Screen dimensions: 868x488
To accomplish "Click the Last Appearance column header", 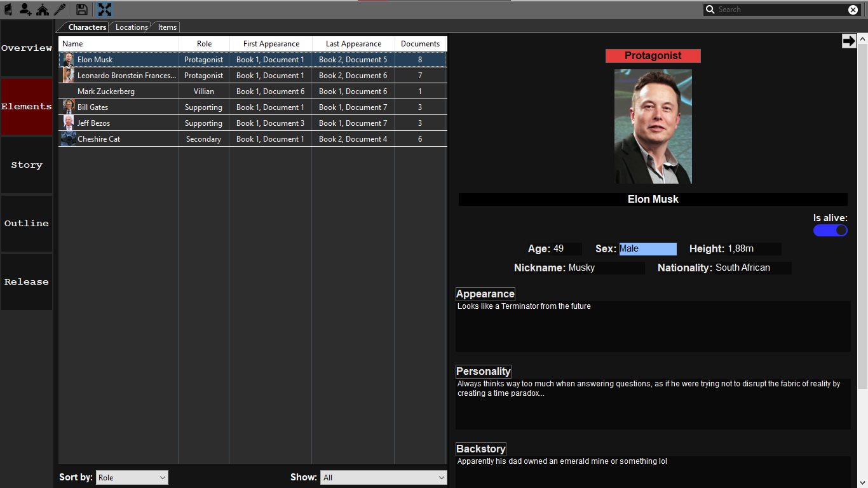I will 353,44.
